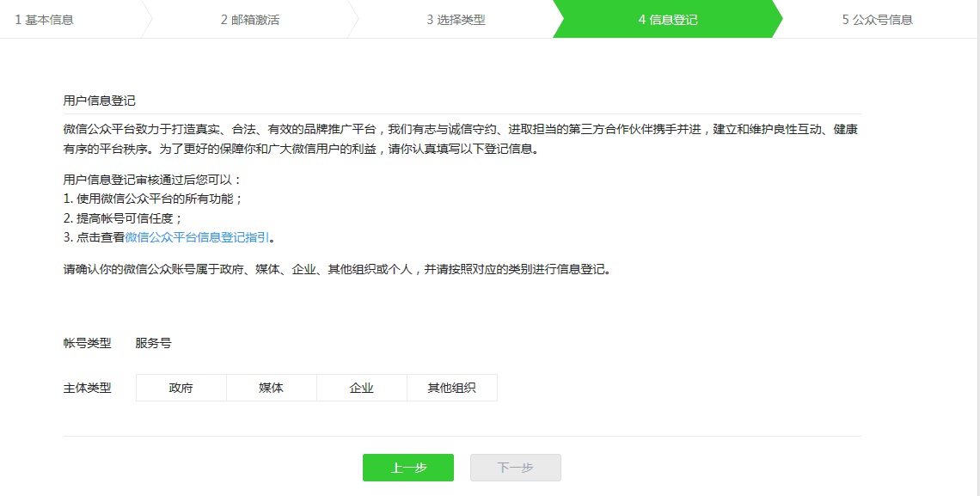Go to step 2 邮箱激活

pos(250,20)
